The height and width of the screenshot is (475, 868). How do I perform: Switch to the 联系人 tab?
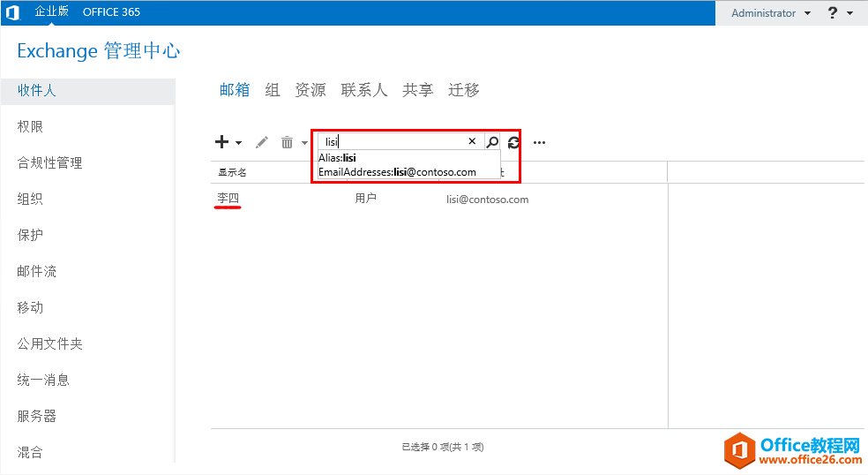(364, 90)
